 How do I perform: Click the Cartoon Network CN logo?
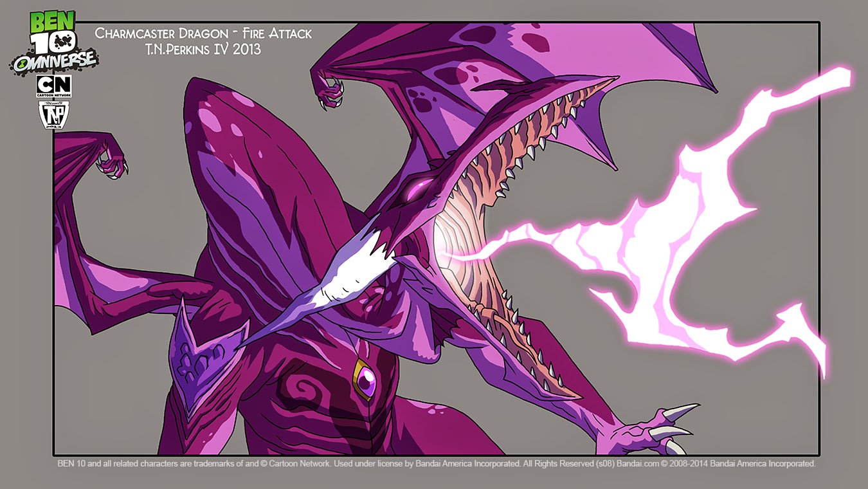coord(54,86)
